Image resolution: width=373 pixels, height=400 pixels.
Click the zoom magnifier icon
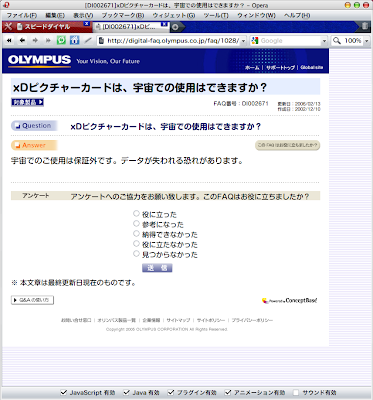[337, 41]
